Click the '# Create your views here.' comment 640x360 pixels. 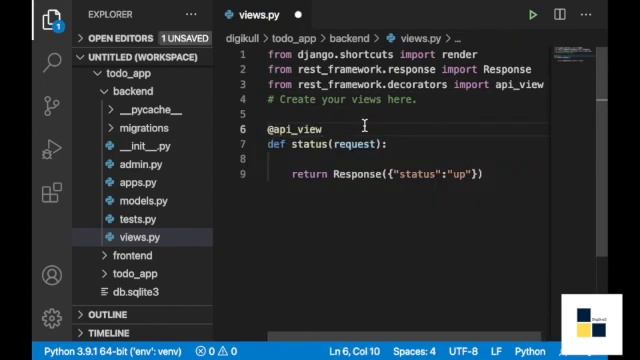(342, 100)
